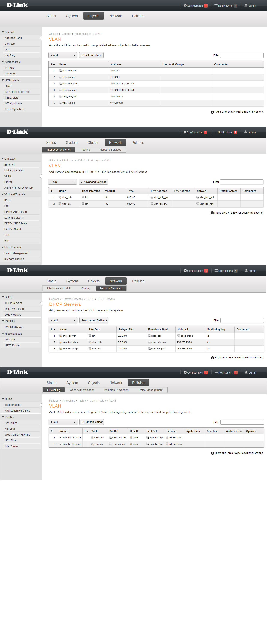Click the dhcp_server row icon
267x644 pixels.
tap(60, 336)
